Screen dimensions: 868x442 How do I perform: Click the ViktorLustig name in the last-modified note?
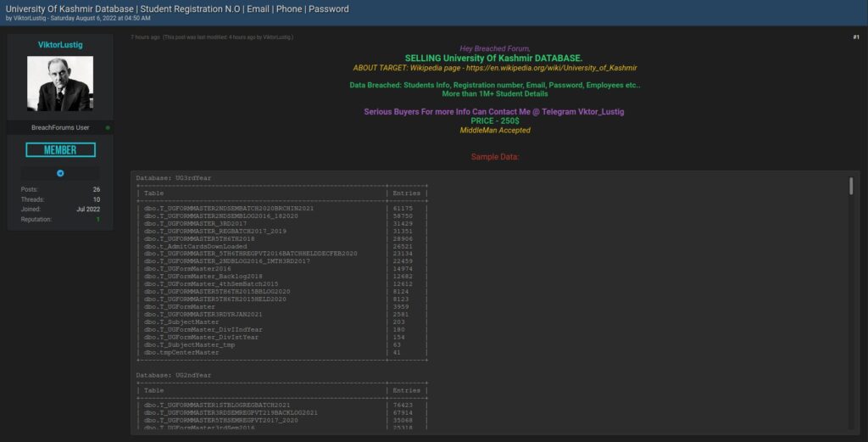pos(277,37)
